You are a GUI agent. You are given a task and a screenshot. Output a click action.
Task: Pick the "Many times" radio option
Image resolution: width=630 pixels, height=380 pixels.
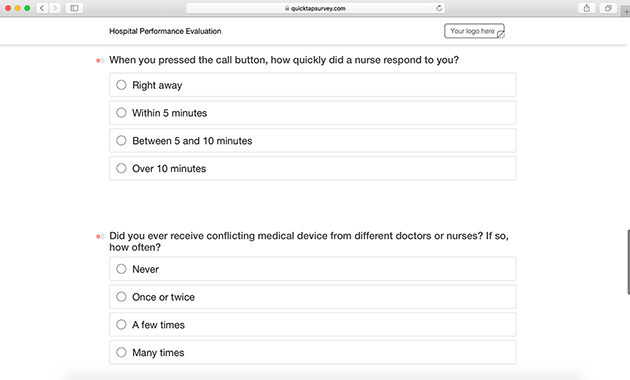click(313, 352)
